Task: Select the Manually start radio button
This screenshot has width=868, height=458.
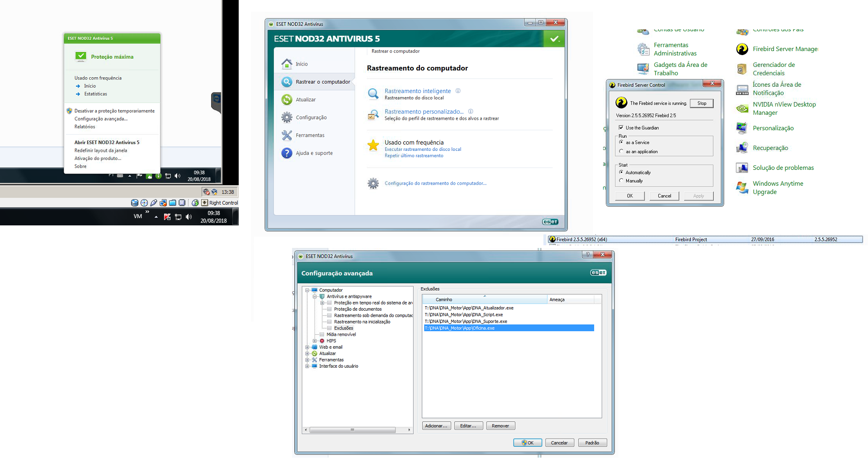Action: click(x=621, y=181)
